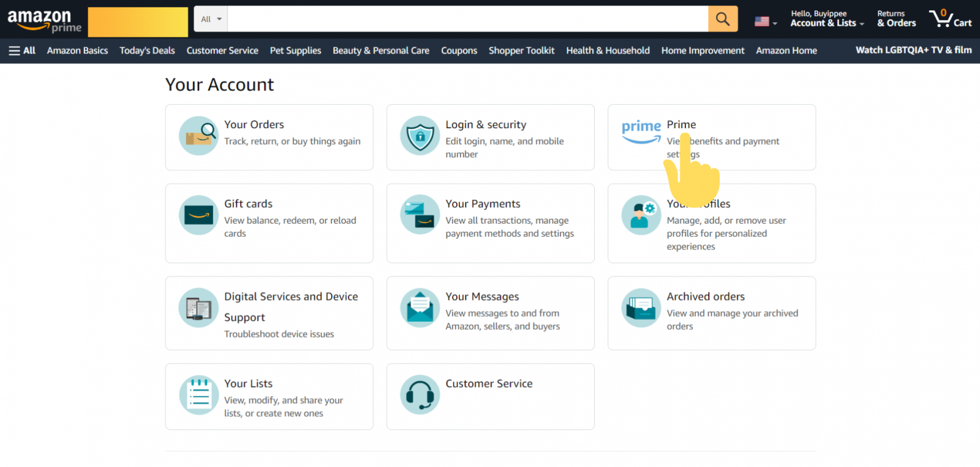Click the Your Account page heading

click(219, 85)
